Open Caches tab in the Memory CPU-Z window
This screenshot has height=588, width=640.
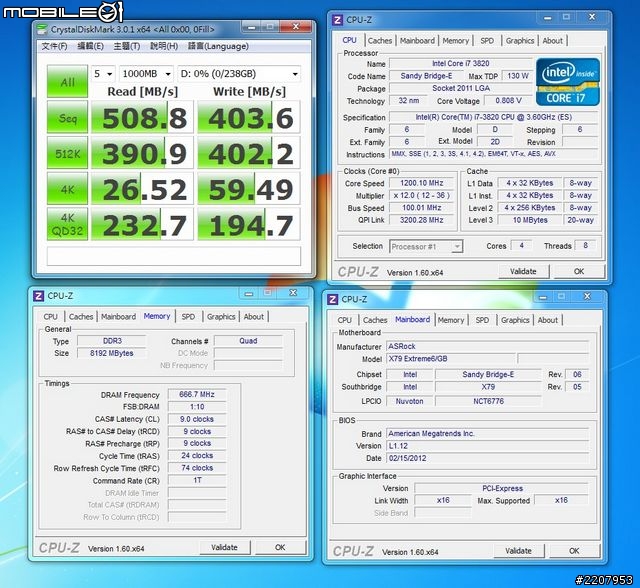[x=81, y=317]
